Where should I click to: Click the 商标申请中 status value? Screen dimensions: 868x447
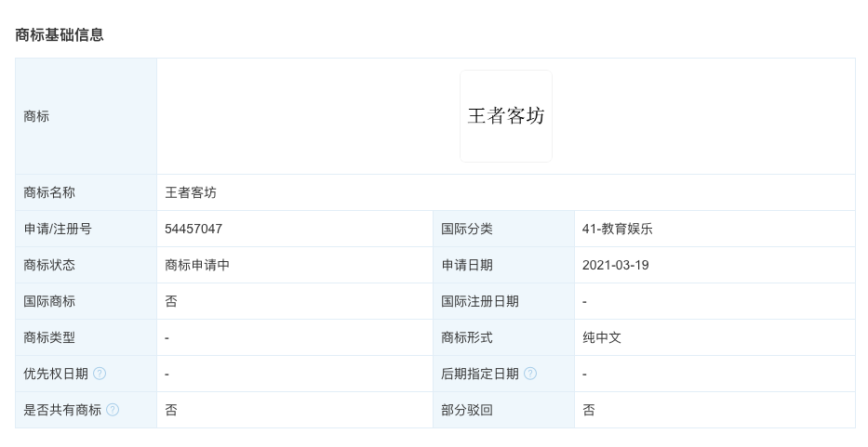click(197, 265)
